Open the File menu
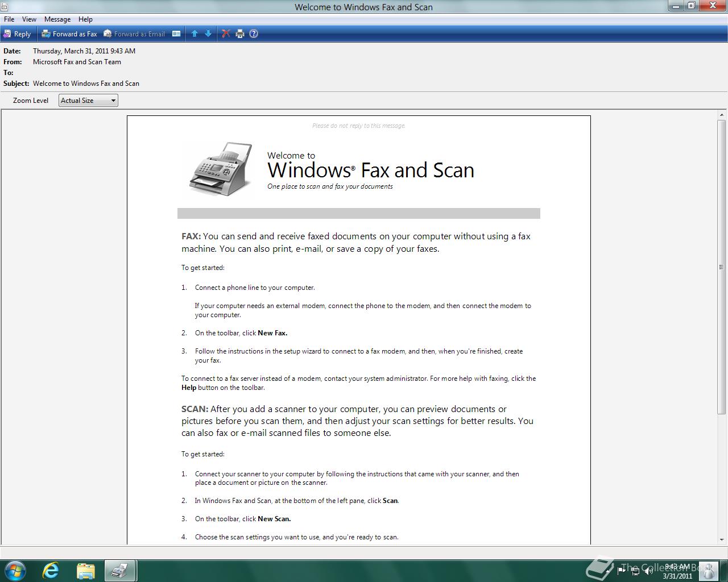 click(9, 19)
